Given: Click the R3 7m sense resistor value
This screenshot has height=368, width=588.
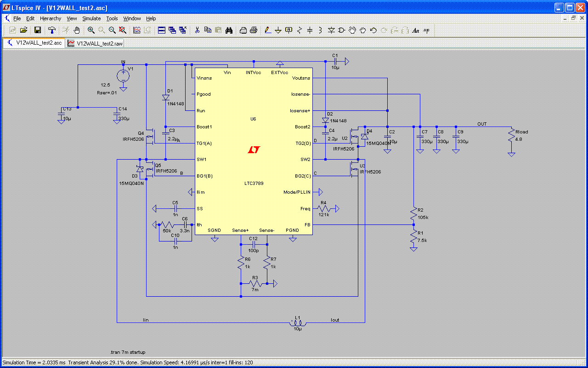Looking at the screenshot, I should [x=255, y=290].
